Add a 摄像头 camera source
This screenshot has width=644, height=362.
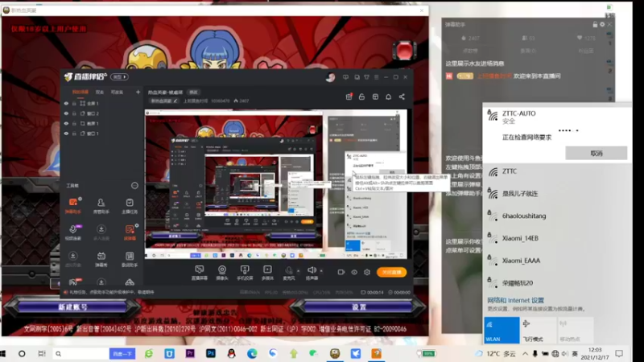pyautogui.click(x=222, y=272)
